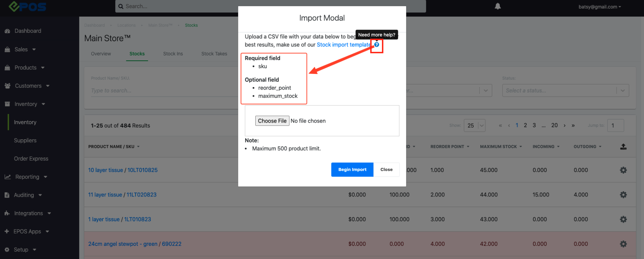Close the Import Modal dialog
The image size is (644, 259).
386,169
